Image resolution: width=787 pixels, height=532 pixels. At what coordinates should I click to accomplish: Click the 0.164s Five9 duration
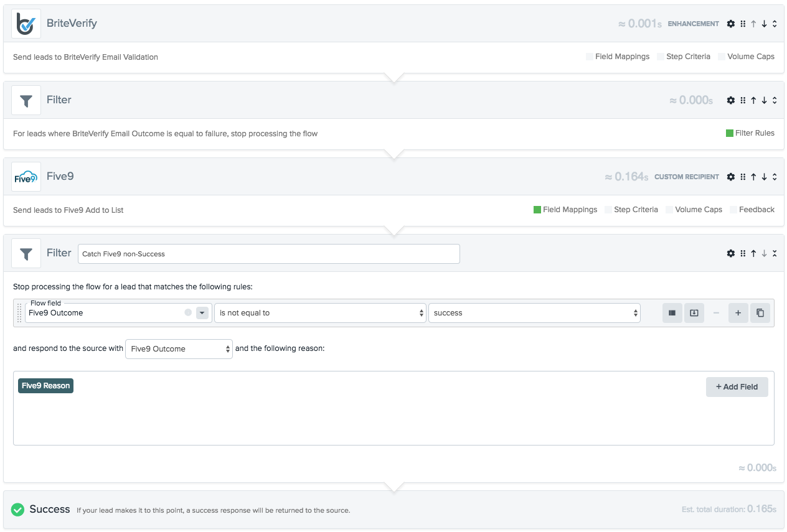coord(626,177)
